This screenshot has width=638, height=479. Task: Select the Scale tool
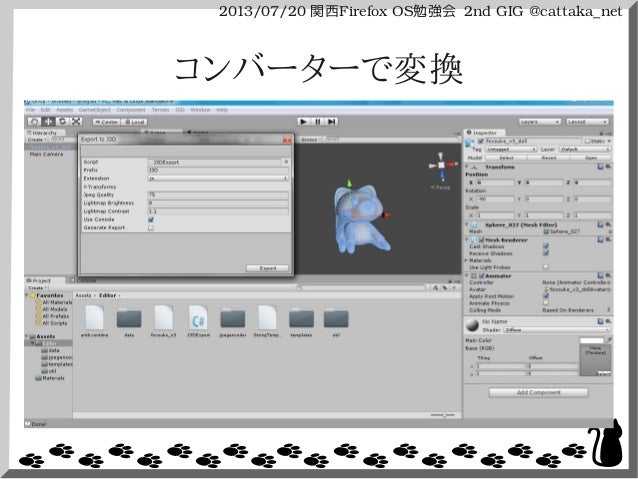tap(76, 121)
